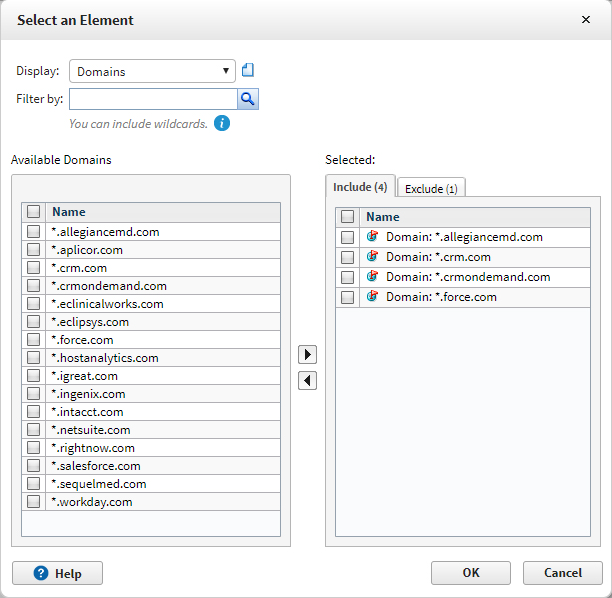Select *.eclinicalworks.com row text
This screenshot has height=598, width=612.
pos(107,304)
